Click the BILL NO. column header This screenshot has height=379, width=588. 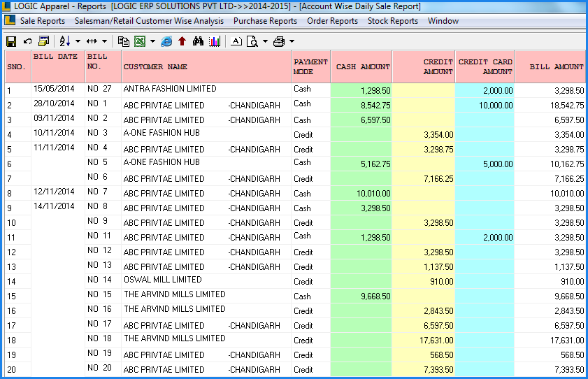coord(103,66)
